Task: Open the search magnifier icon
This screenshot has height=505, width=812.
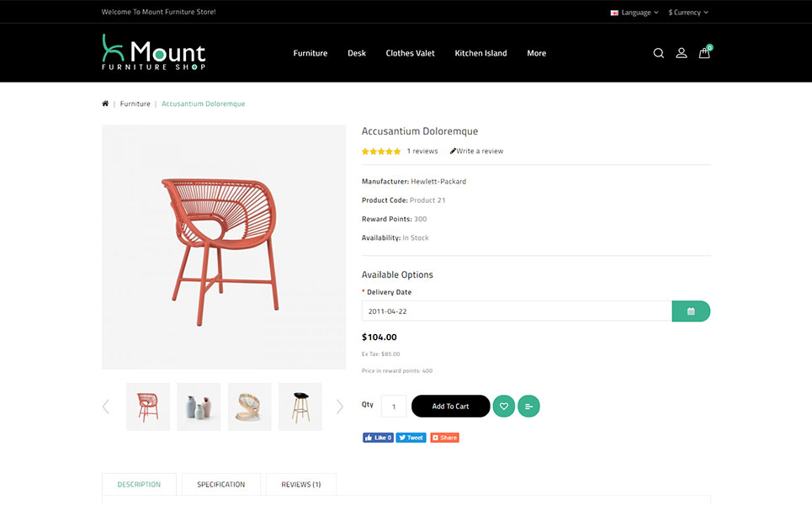Action: [658, 53]
